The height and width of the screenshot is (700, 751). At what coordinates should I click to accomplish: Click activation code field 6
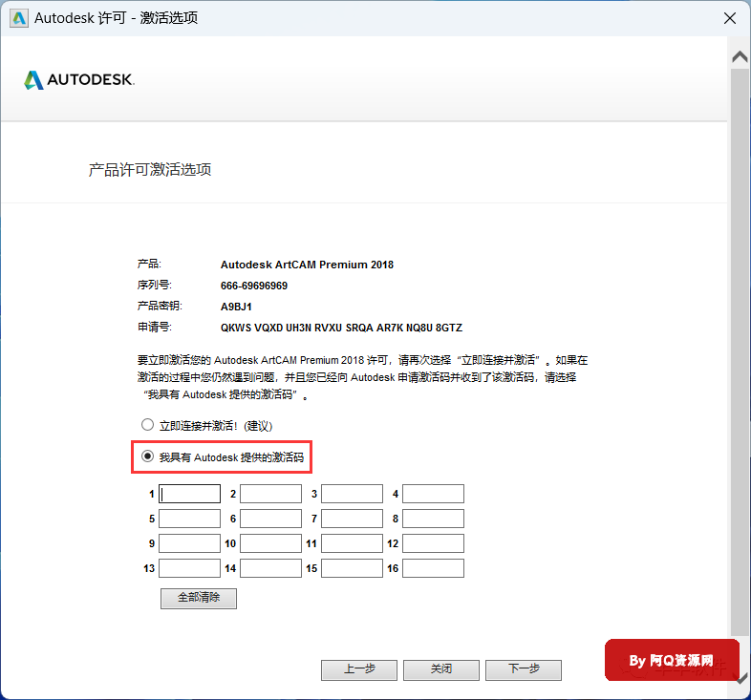(270, 519)
